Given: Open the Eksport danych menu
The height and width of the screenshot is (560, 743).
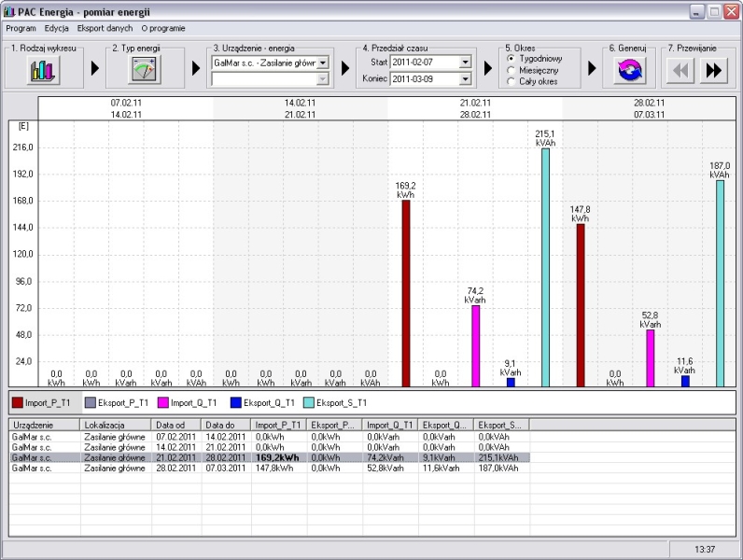Looking at the screenshot, I should (105, 28).
